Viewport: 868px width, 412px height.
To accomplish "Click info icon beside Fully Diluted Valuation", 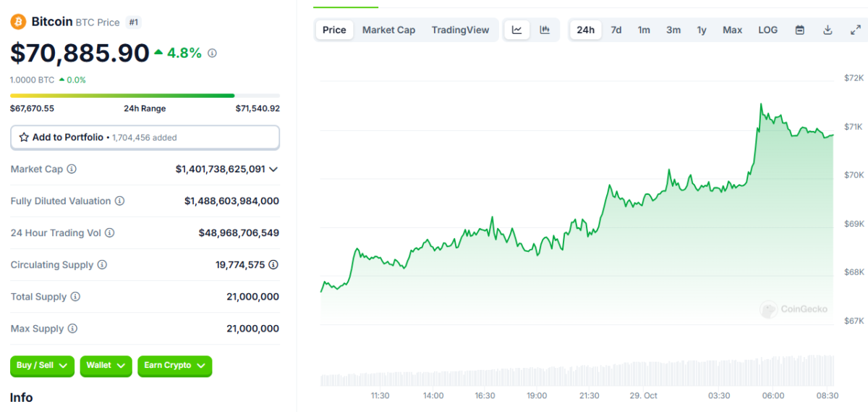I will 120,201.
